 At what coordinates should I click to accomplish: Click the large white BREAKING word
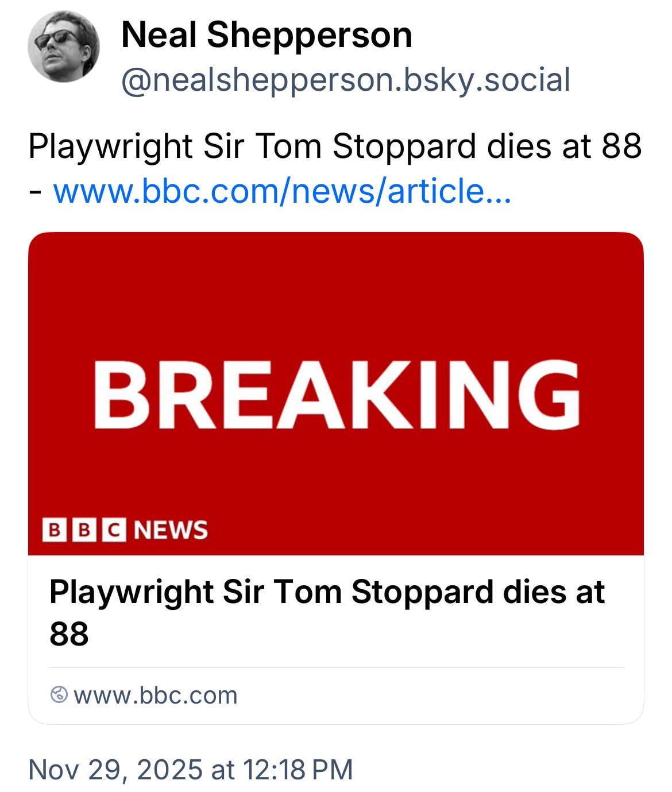click(335, 395)
